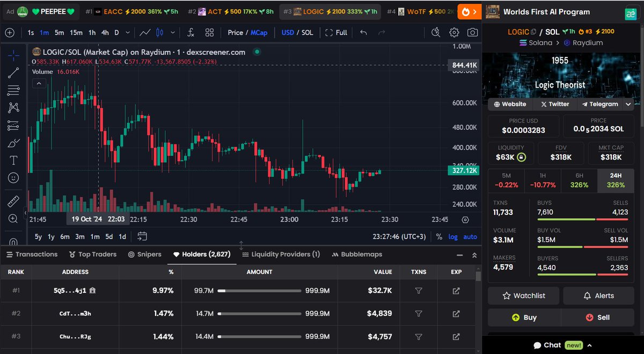644x354 pixels.
Task: Expand bottom panel with double chevron
Action: pos(474,255)
